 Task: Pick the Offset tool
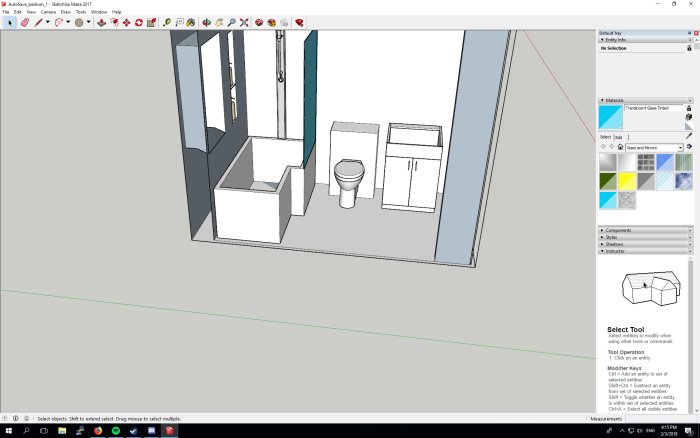(114, 22)
